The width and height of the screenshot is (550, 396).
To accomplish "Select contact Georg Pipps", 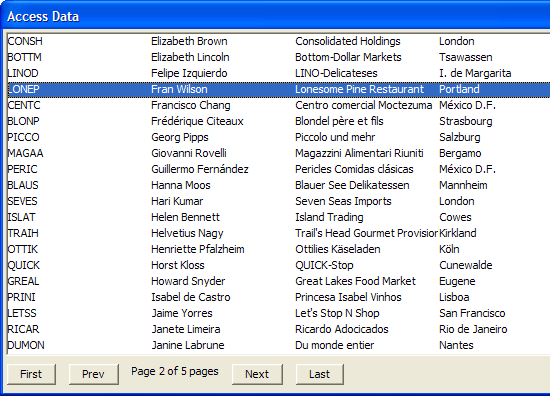I will (x=180, y=137).
